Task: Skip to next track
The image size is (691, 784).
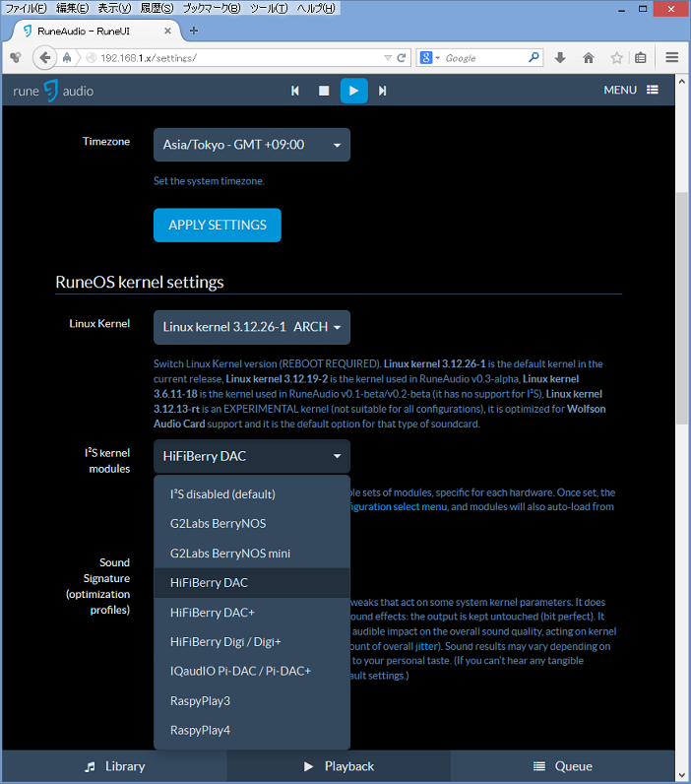Action: point(382,91)
